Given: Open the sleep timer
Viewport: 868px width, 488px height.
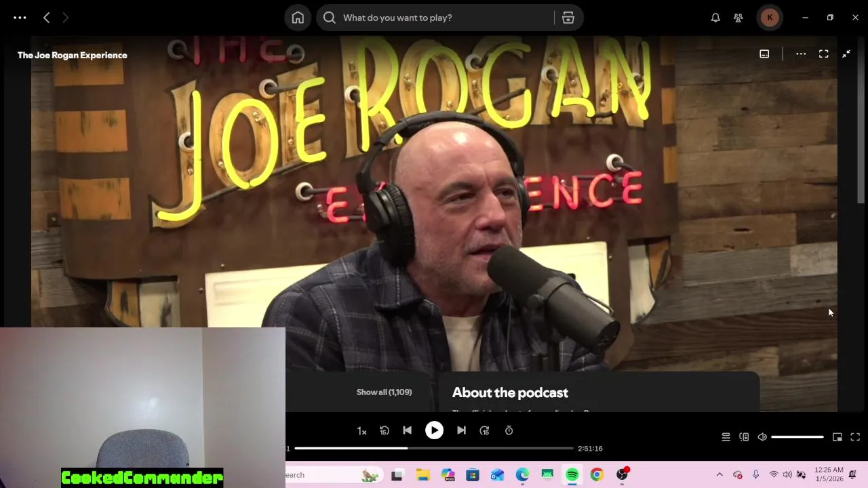Looking at the screenshot, I should tap(509, 430).
